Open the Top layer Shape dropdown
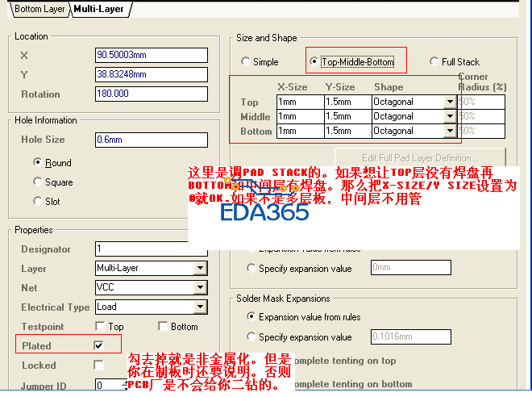532x397 pixels. [450, 102]
